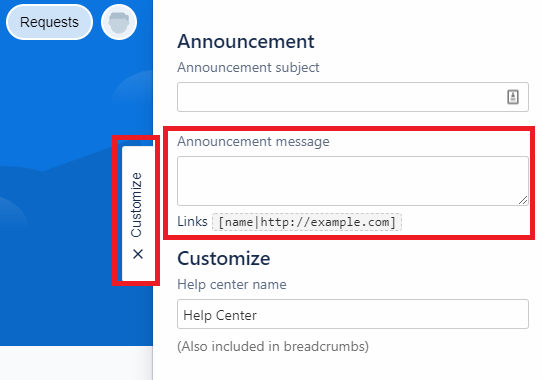Close the Customize panel with X icon
Image resolution: width=543 pixels, height=380 pixels.
point(138,254)
